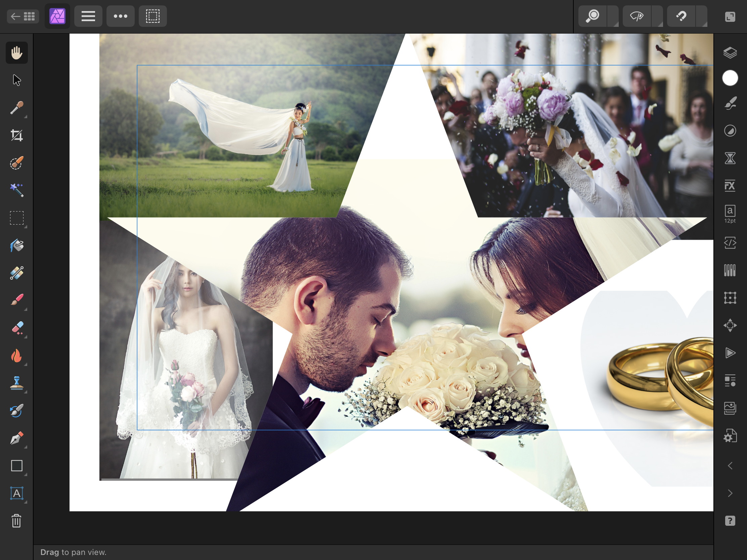Expand the assistant options arrow

click(x=658, y=16)
